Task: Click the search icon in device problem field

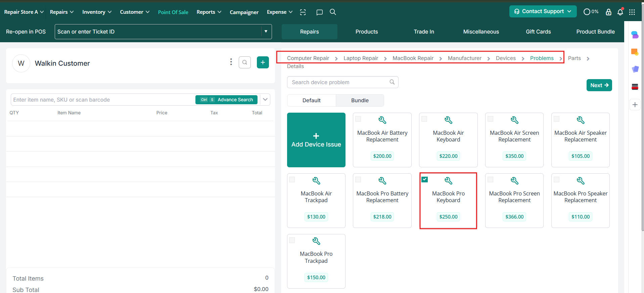Action: [392, 82]
